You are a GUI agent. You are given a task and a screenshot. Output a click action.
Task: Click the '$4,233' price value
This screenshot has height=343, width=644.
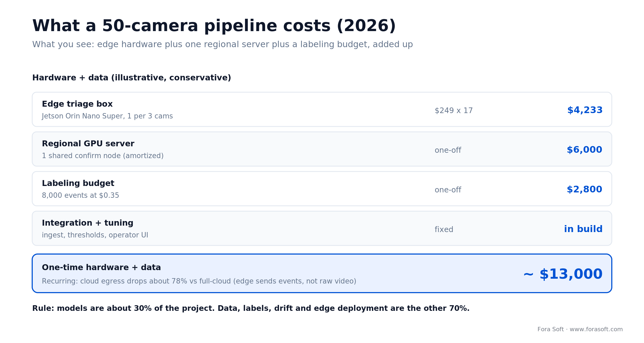point(585,110)
